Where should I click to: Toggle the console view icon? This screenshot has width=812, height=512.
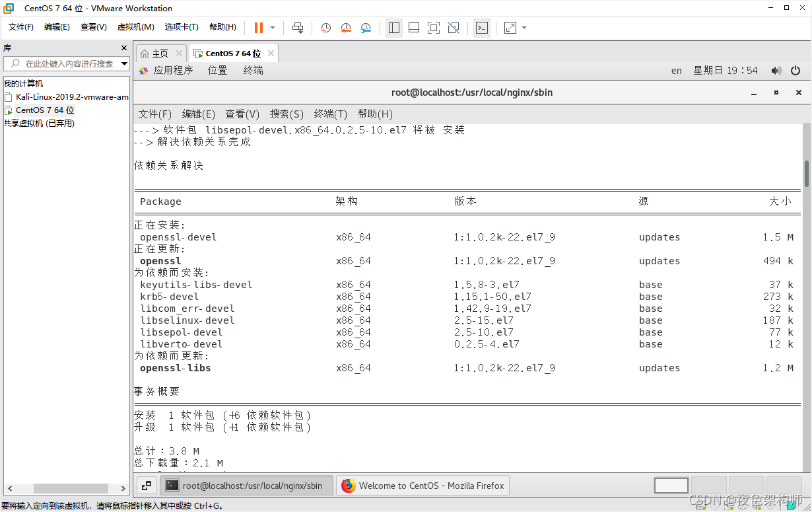482,28
